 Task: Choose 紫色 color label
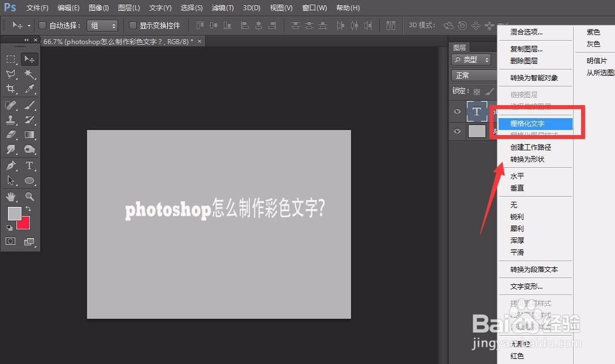tap(594, 32)
